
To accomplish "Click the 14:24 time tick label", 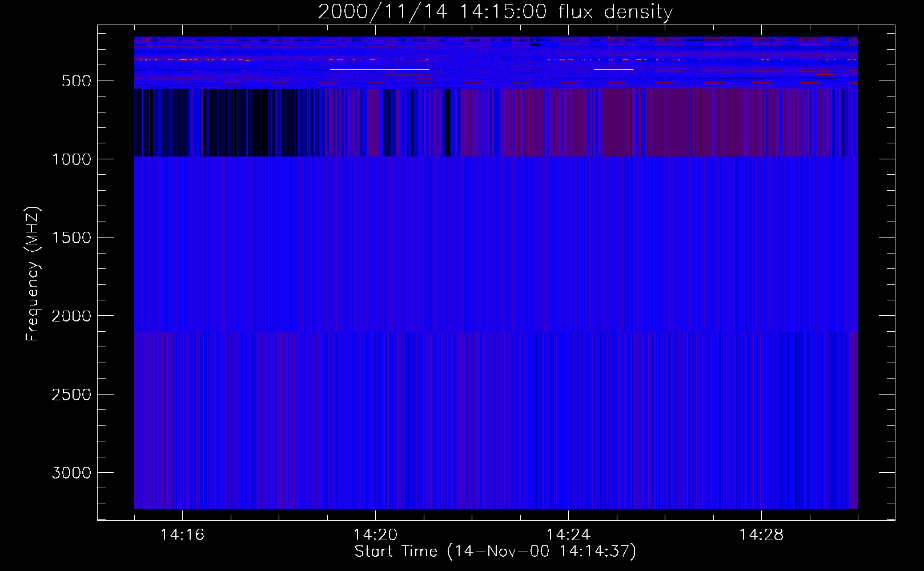I will point(568,535).
